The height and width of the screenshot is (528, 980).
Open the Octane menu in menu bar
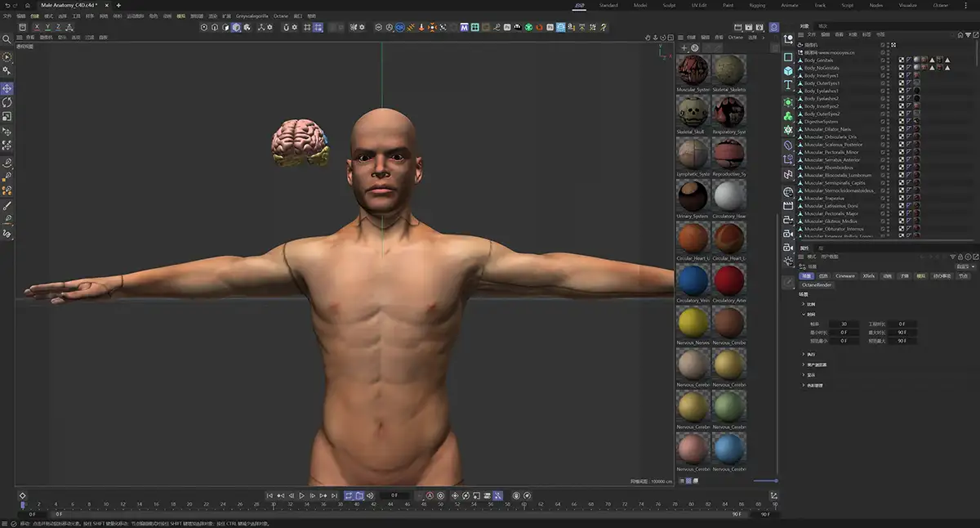click(279, 16)
